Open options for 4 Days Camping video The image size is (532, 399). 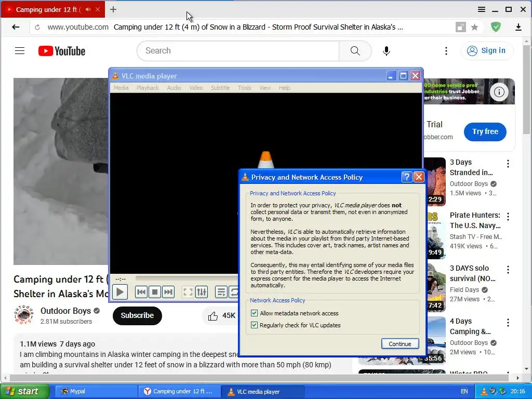coord(508,323)
